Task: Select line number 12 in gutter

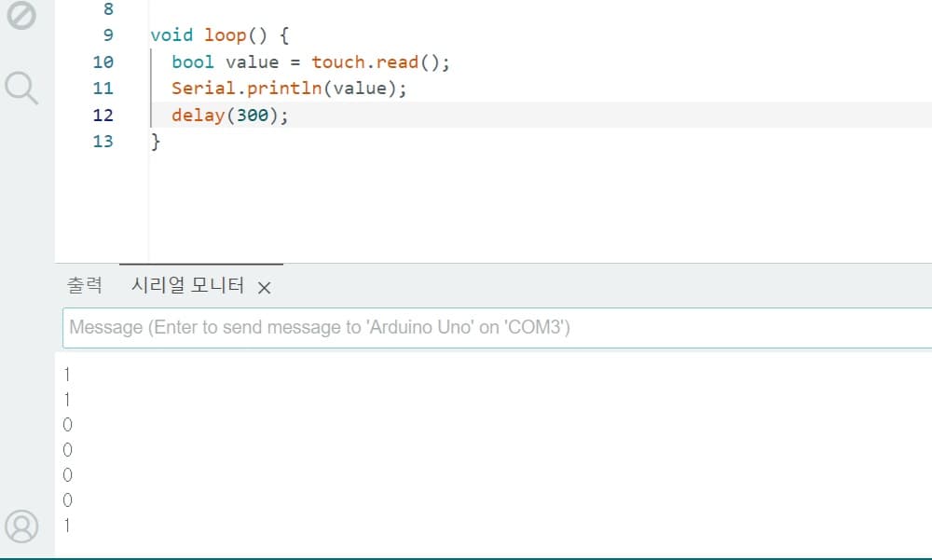Action: click(103, 116)
